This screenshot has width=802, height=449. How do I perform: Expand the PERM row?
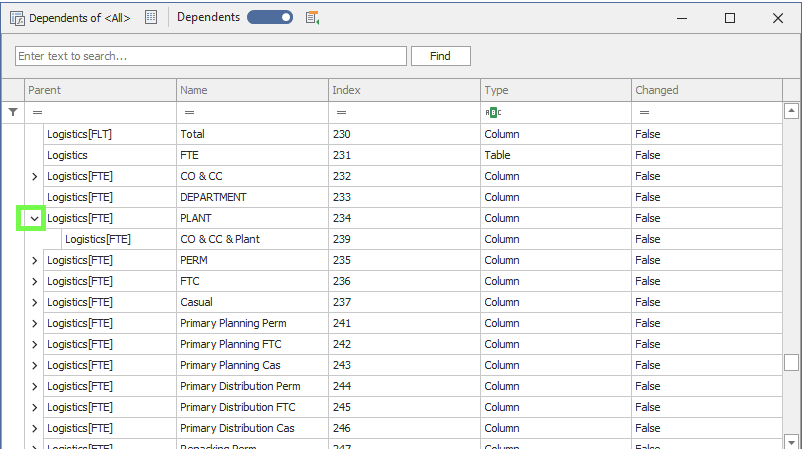(x=34, y=260)
